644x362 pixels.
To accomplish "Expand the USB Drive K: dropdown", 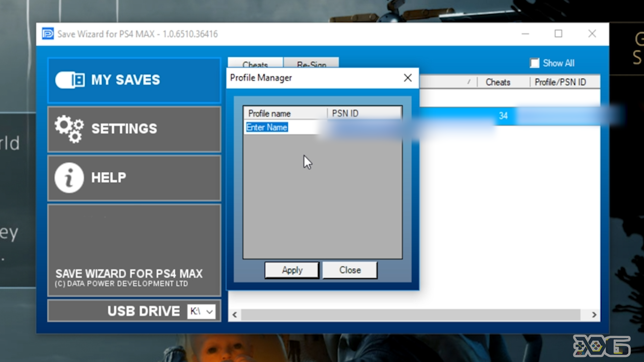I will tap(210, 311).
